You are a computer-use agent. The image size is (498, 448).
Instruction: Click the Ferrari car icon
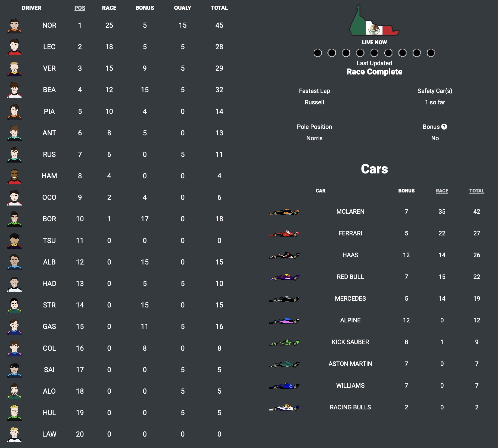tap(284, 234)
